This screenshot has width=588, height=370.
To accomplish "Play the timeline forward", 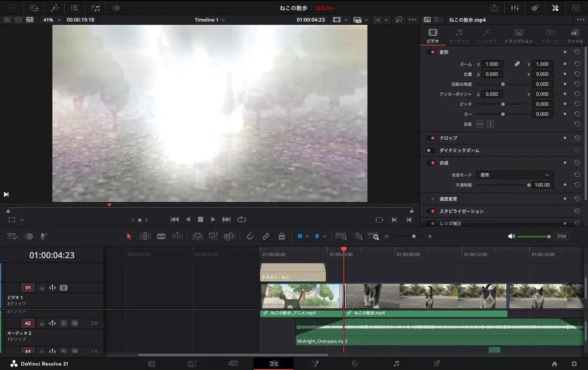I will pos(213,219).
